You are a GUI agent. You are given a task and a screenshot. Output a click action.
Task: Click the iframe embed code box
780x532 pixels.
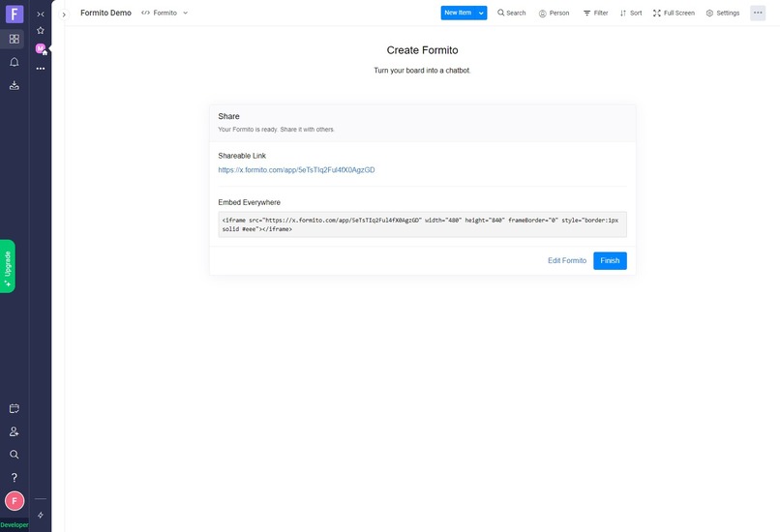(x=422, y=224)
